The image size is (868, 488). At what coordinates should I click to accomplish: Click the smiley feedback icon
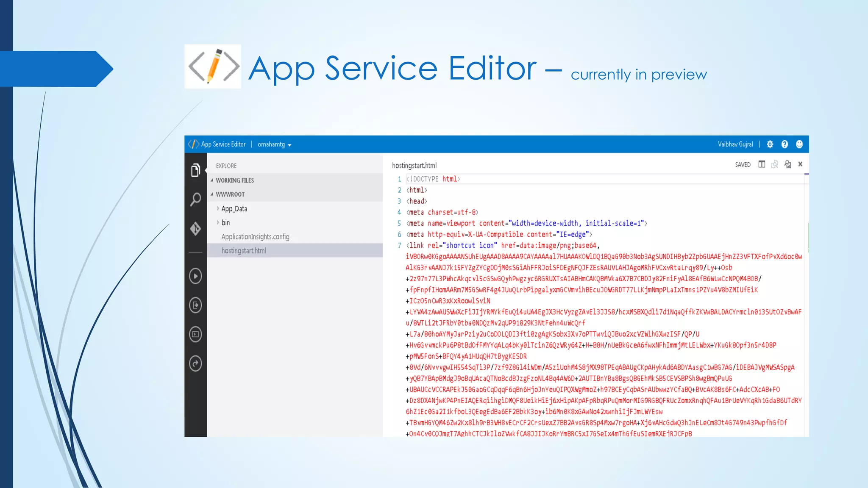click(799, 144)
